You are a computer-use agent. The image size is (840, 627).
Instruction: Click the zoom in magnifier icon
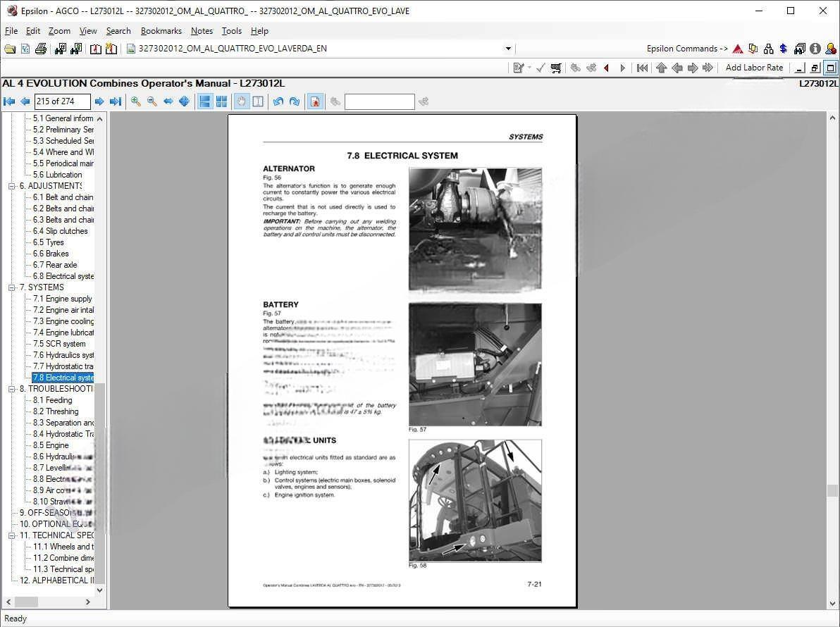(x=136, y=101)
